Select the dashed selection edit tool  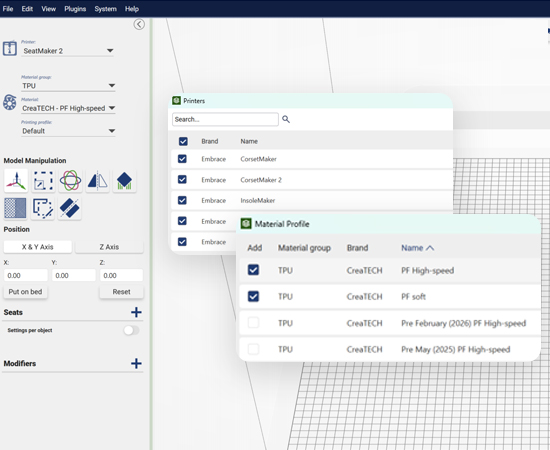43,208
